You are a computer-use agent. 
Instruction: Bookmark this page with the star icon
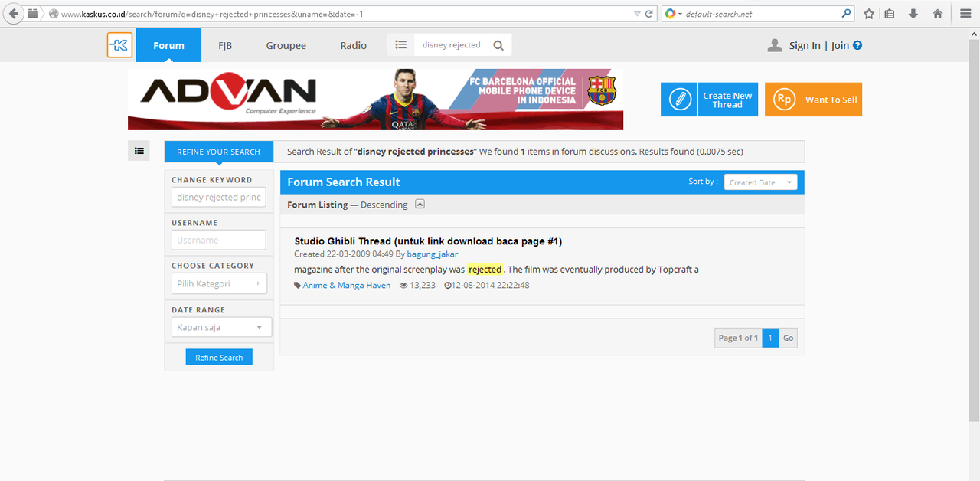coord(869,14)
